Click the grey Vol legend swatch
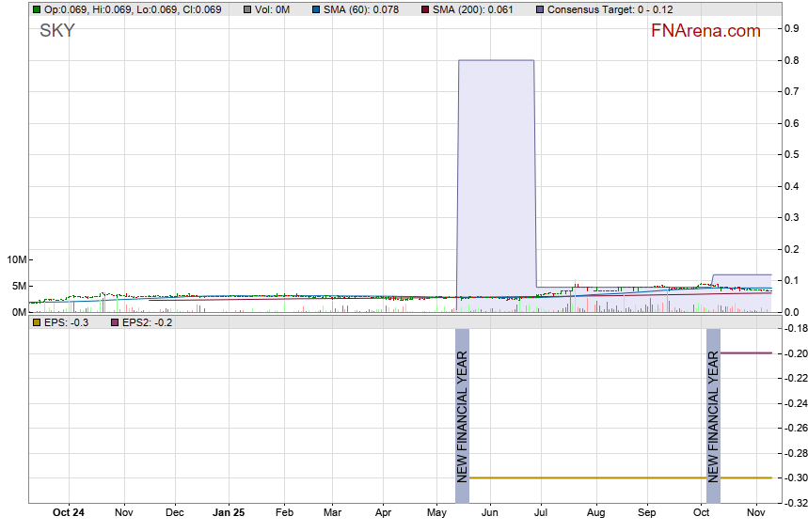Image resolution: width=808 pixels, height=532 pixels. click(247, 9)
